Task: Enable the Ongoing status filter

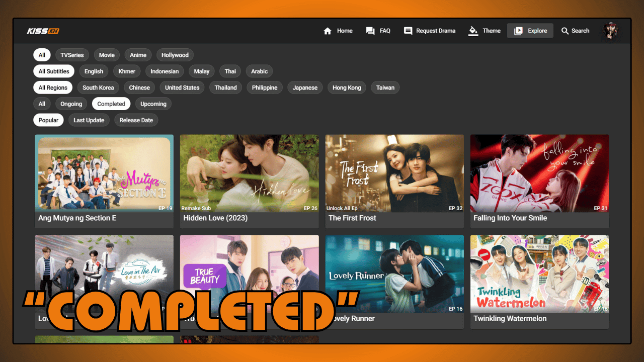Action: (x=71, y=104)
